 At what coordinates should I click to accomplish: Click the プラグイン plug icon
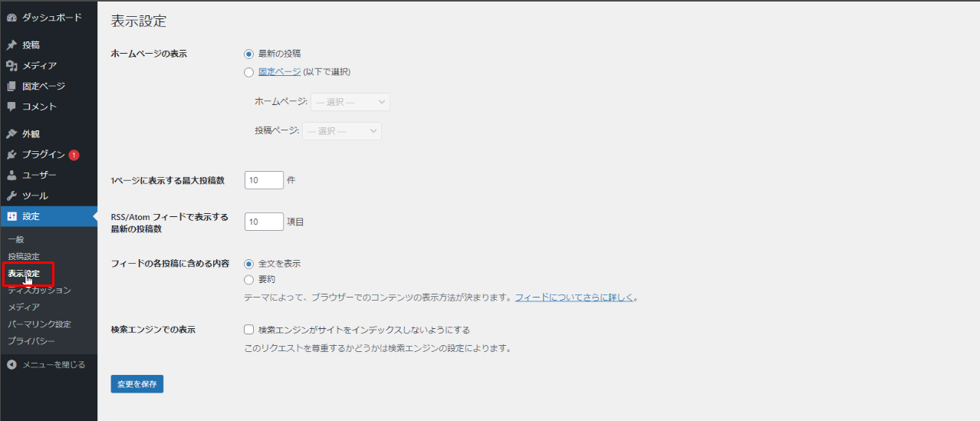pos(12,155)
